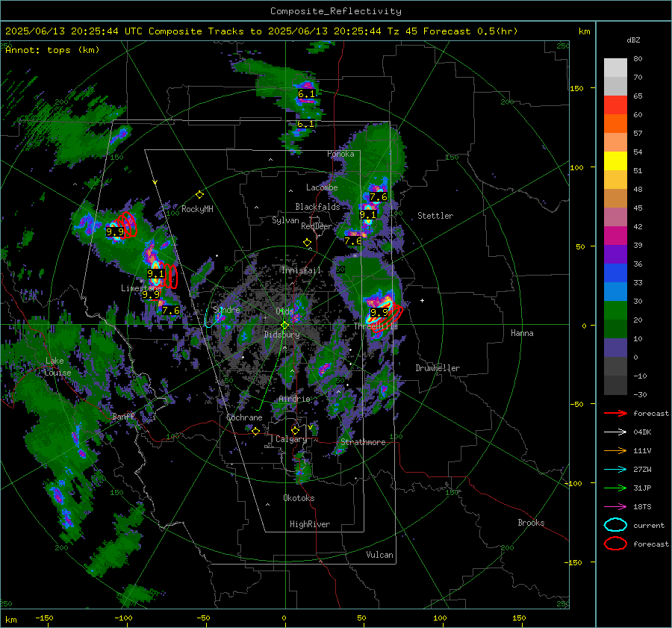Click the magenta swatch in dBZ scale
Screen dimensions: 672x628
(615, 235)
